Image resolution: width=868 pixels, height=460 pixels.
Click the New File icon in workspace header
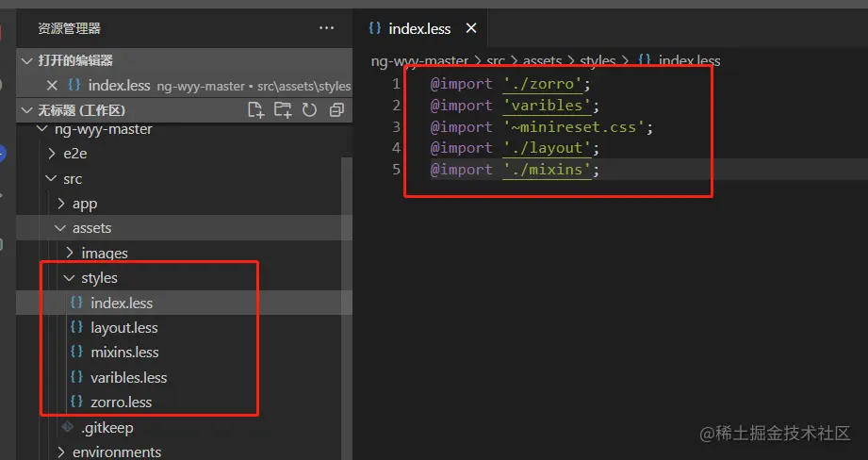coord(255,109)
